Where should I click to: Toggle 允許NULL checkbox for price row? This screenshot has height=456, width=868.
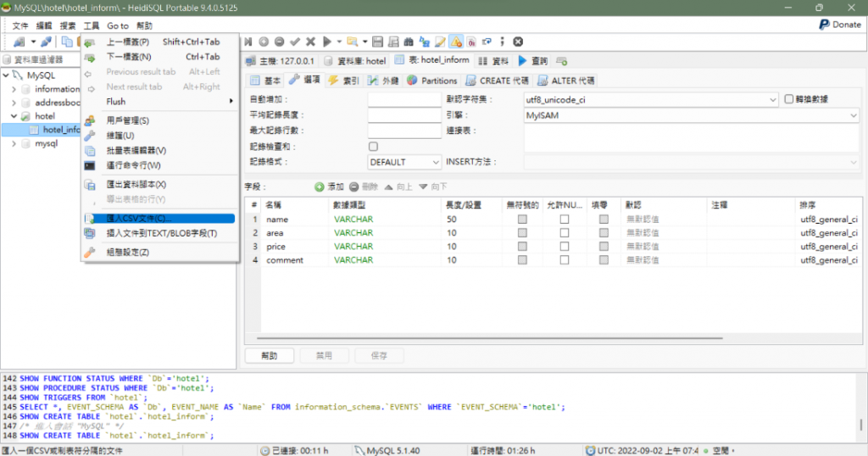[x=564, y=247]
